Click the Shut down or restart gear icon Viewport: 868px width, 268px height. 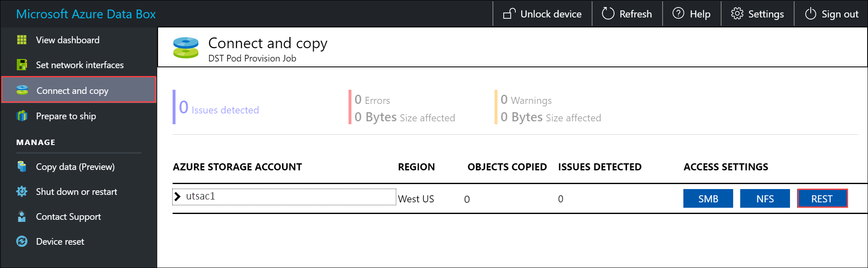point(22,192)
